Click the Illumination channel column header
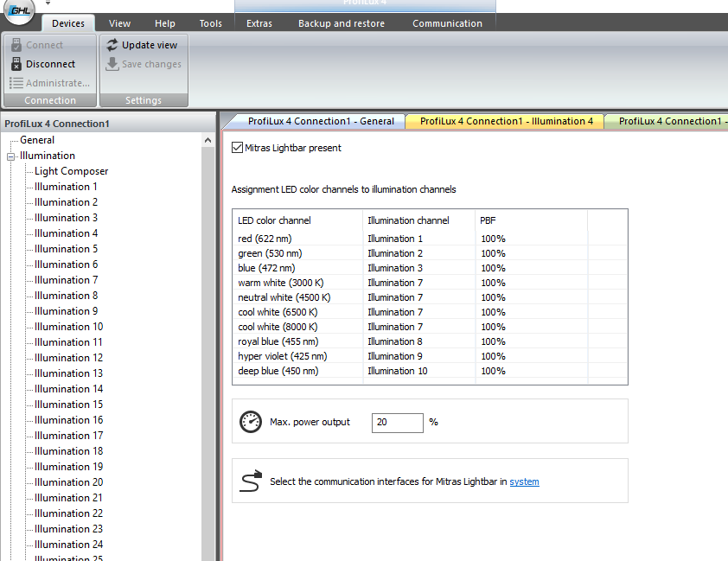 click(418, 220)
